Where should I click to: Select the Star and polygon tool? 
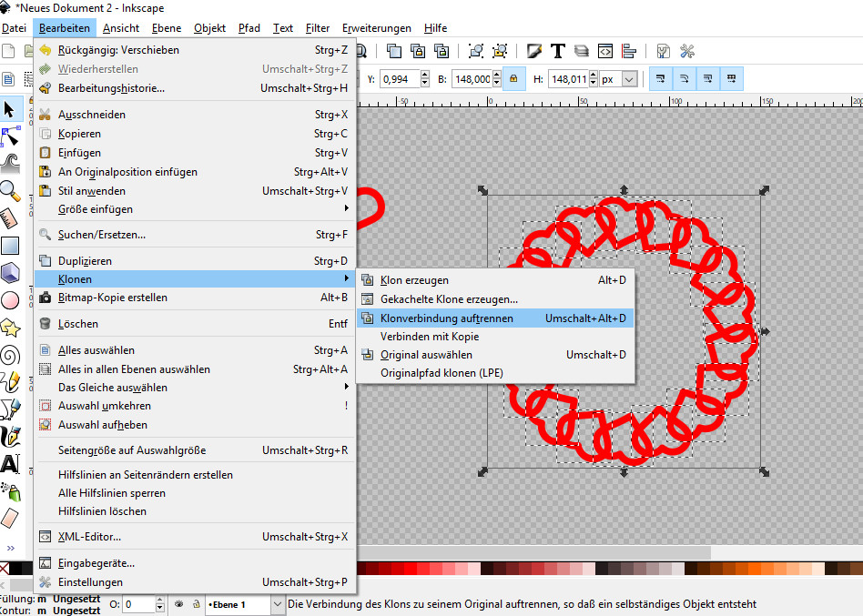[x=10, y=328]
